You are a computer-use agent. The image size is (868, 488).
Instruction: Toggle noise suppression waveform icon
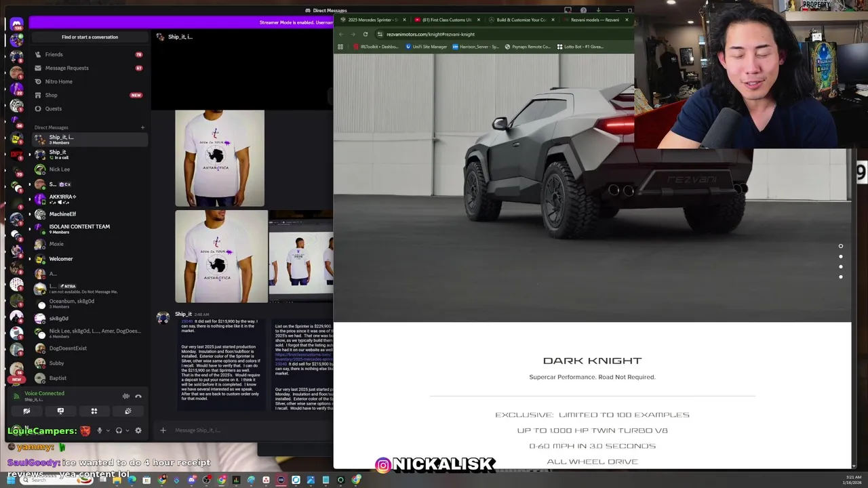click(x=125, y=396)
